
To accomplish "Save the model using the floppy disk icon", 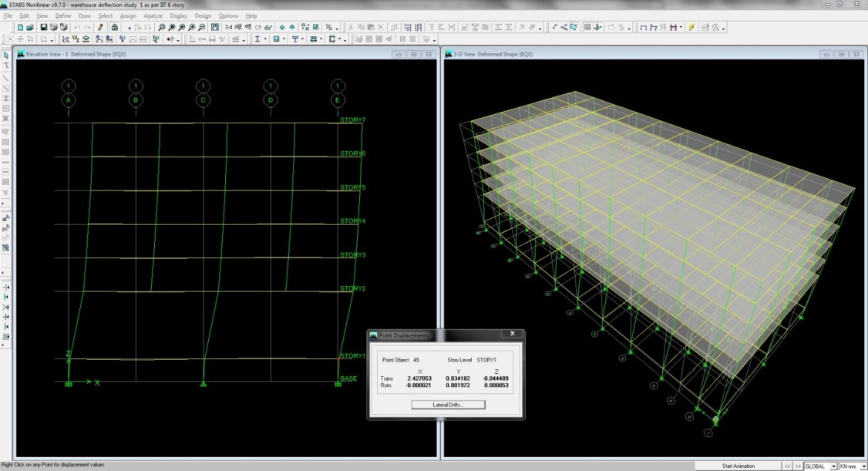I will click(44, 27).
